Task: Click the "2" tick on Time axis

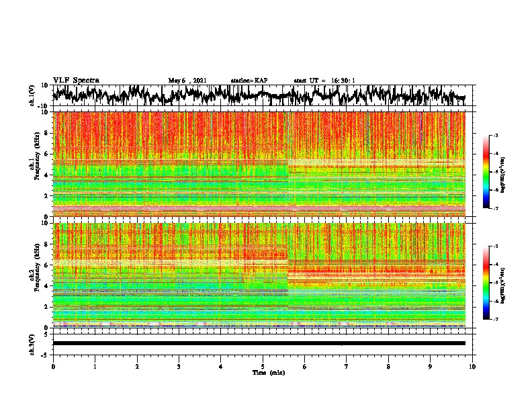Action: pyautogui.click(x=137, y=367)
